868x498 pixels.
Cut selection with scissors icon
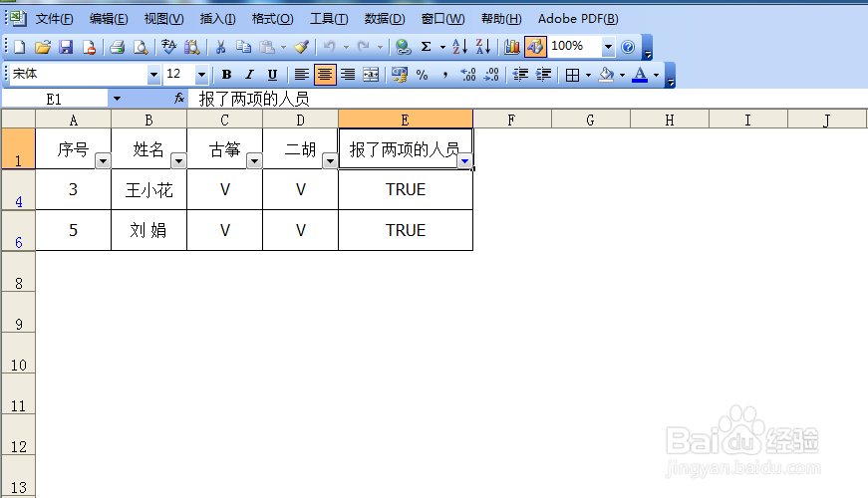pyautogui.click(x=220, y=47)
